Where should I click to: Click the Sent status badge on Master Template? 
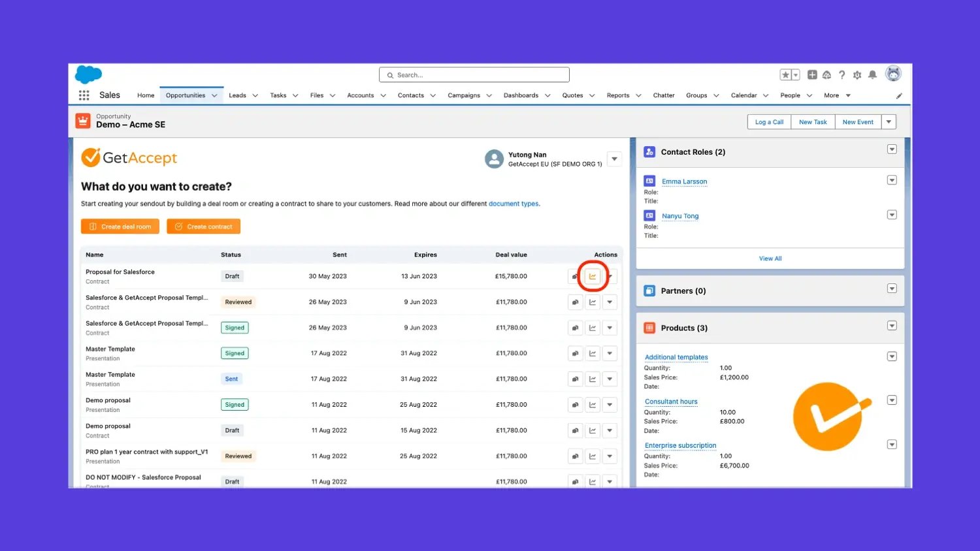[x=231, y=379]
